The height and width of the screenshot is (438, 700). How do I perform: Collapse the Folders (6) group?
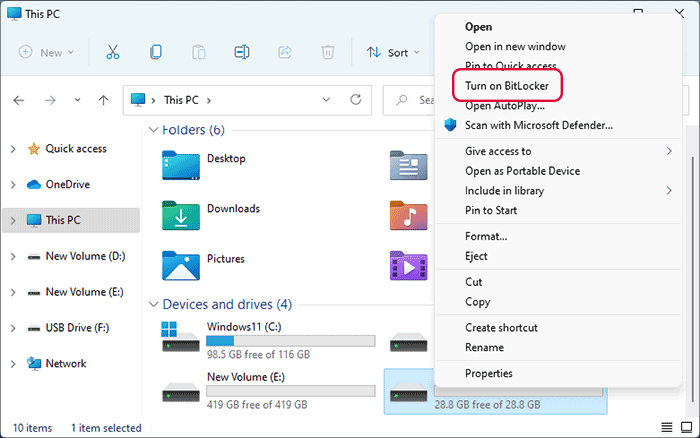pos(154,130)
